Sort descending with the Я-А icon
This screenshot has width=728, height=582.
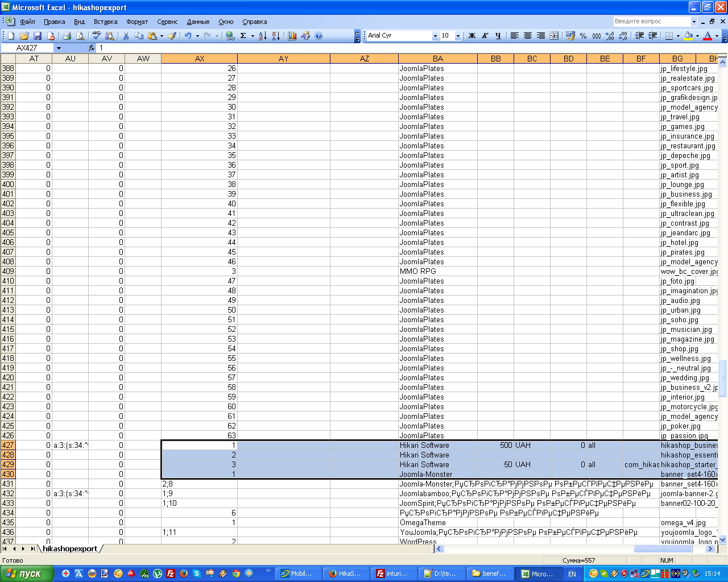click(276, 36)
